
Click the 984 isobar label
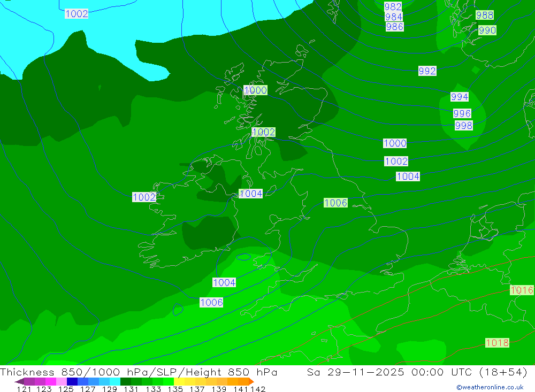[x=394, y=17]
